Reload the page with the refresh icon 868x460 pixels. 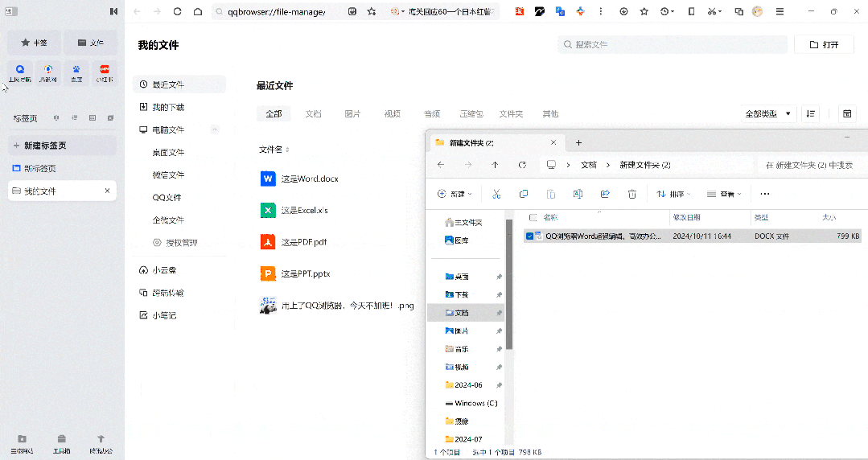(x=177, y=12)
